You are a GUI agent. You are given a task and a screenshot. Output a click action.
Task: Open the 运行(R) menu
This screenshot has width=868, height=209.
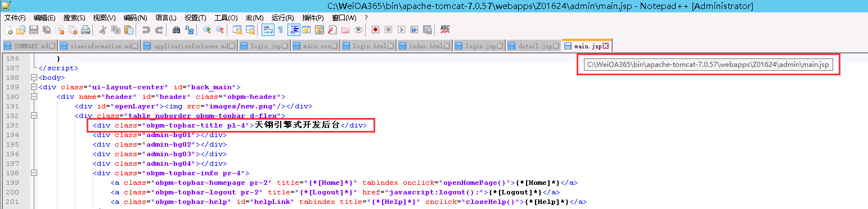[283, 18]
